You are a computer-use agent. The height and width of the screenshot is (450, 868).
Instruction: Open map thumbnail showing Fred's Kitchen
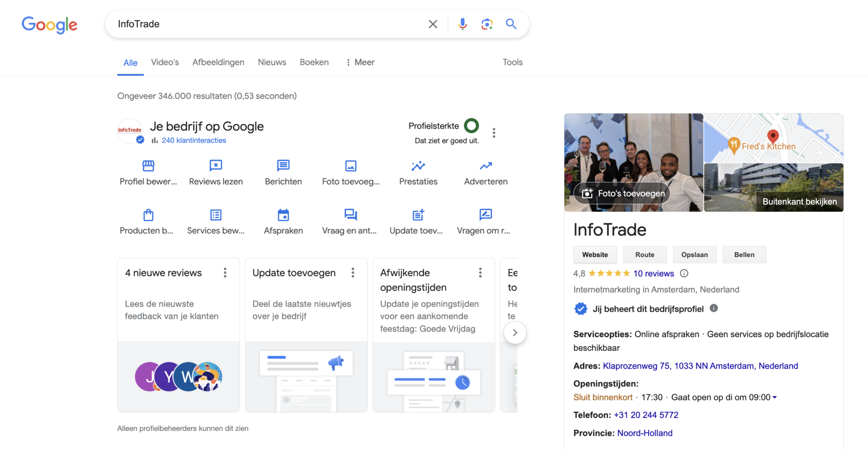pyautogui.click(x=773, y=138)
